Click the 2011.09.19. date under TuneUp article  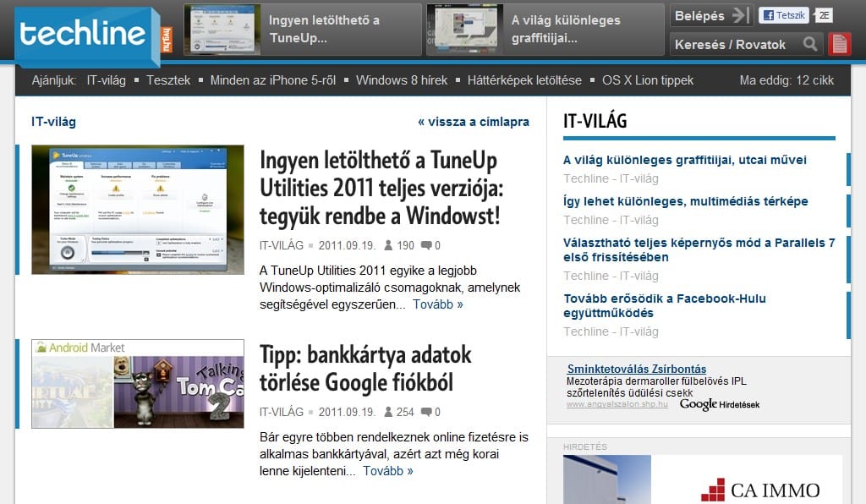pos(347,245)
